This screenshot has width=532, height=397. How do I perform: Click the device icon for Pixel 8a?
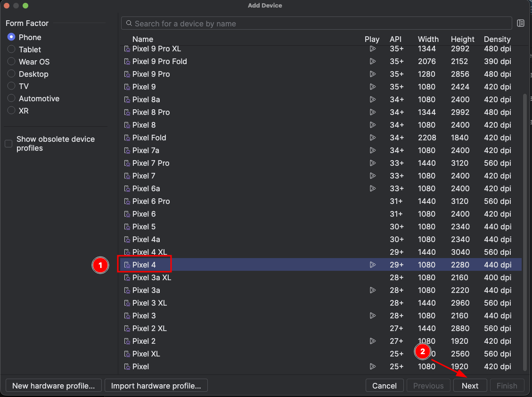[127, 99]
